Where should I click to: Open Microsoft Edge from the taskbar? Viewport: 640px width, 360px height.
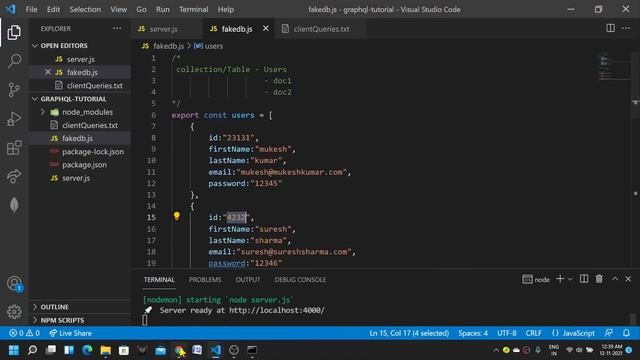point(87,350)
